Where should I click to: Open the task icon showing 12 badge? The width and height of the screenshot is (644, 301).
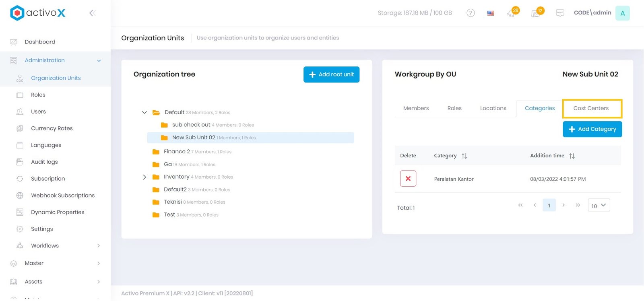point(536,13)
